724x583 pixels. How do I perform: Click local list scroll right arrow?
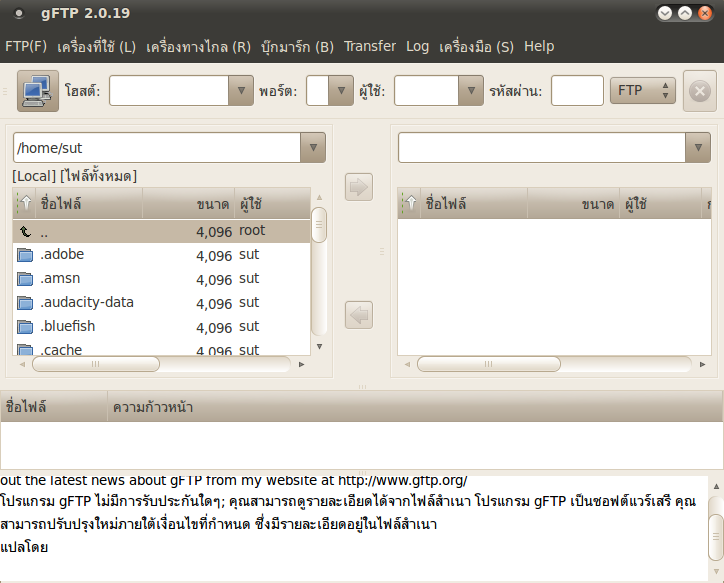(x=302, y=365)
